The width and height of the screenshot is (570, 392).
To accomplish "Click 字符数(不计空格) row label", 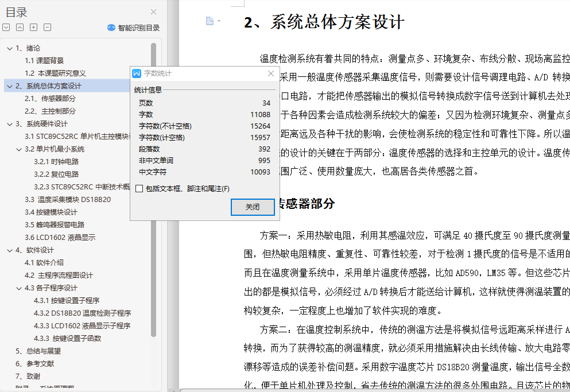I will 165,126.
